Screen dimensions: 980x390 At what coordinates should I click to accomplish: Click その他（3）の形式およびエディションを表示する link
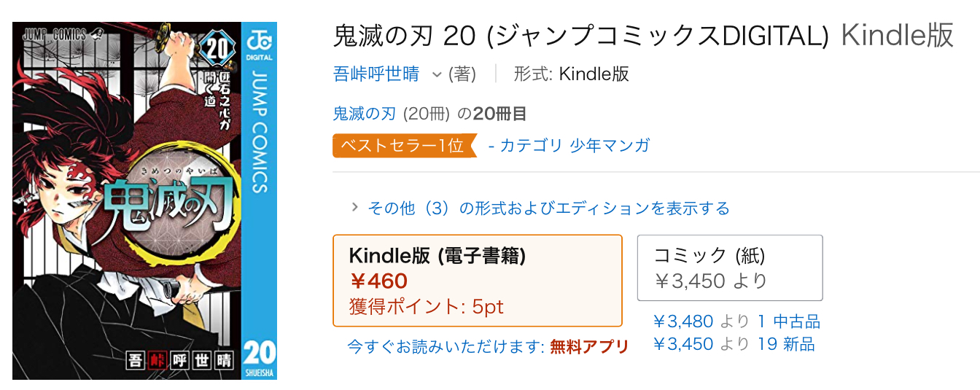click(x=548, y=208)
